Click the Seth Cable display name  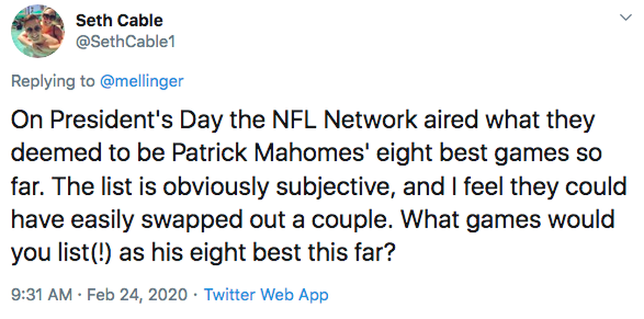pos(119,20)
